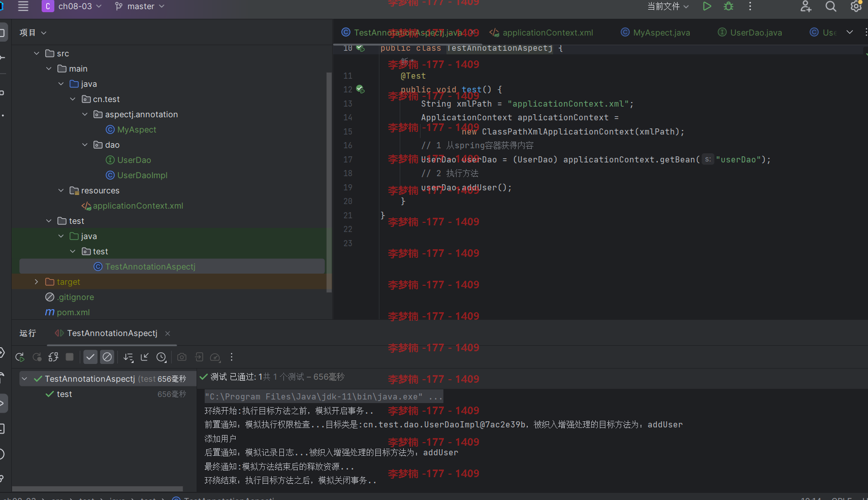
Task: Click the '添加用户' console output line
Action: 220,439
